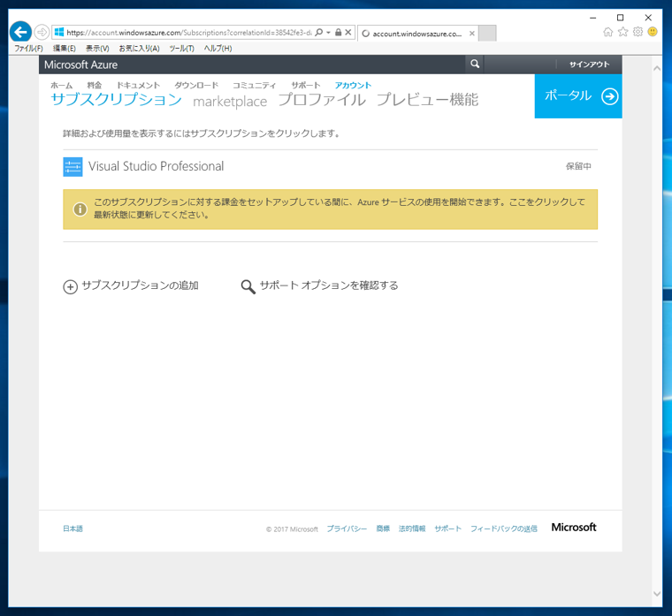Image resolution: width=672 pixels, height=616 pixels.
Task: Click the magnifier icon beside サポート オプション
Action: [248, 286]
